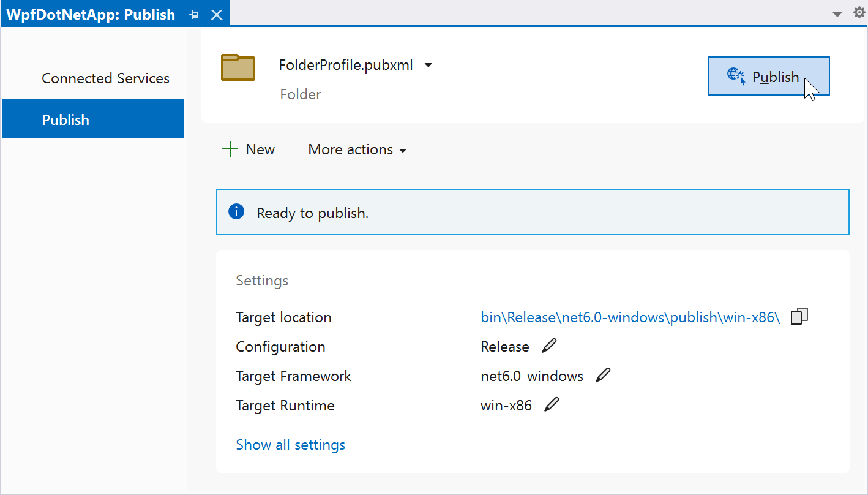Open the FolderProfile.pubxml profile dropdown
This screenshot has height=495, width=868.
click(428, 65)
